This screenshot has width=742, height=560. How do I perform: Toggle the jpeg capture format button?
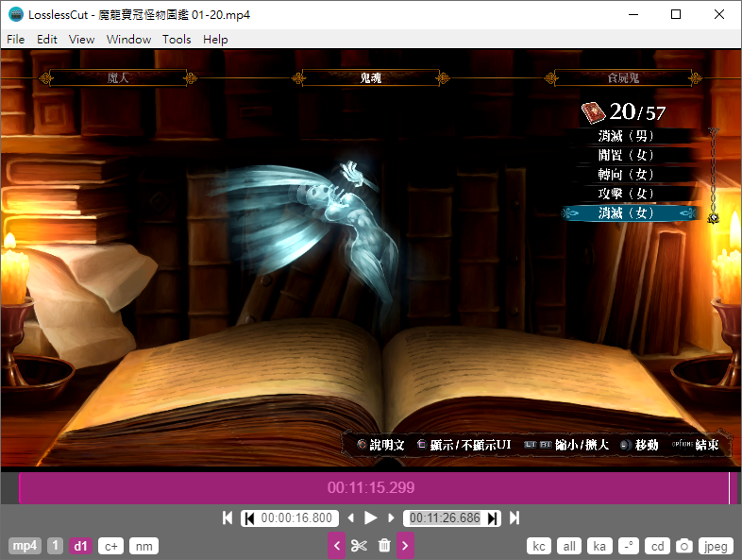click(x=716, y=546)
